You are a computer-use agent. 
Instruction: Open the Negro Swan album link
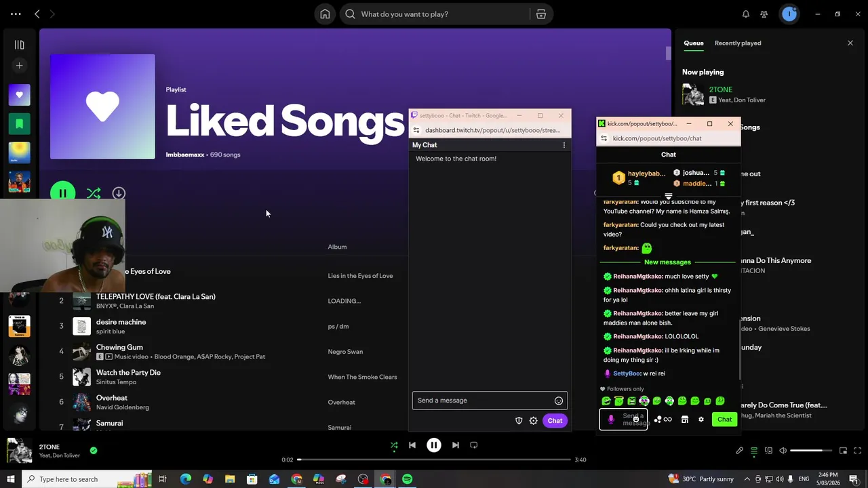[345, 352]
